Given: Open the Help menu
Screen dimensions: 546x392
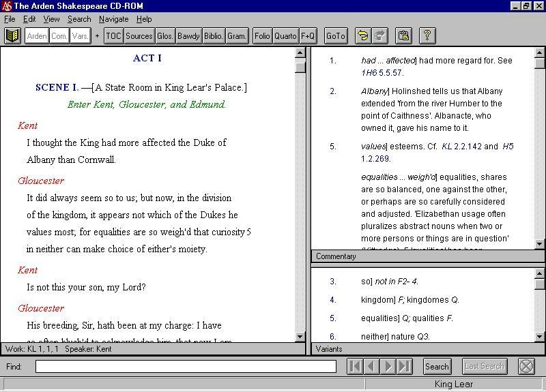Looking at the screenshot, I should (144, 19).
